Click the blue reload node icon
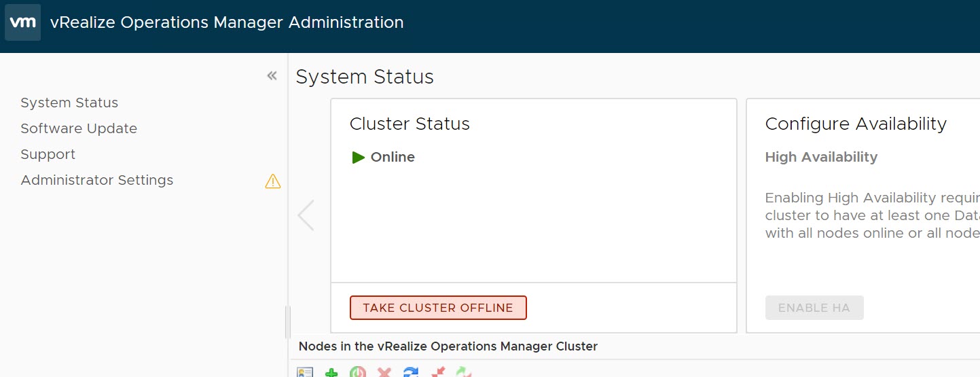The width and height of the screenshot is (980, 377). coord(411,372)
